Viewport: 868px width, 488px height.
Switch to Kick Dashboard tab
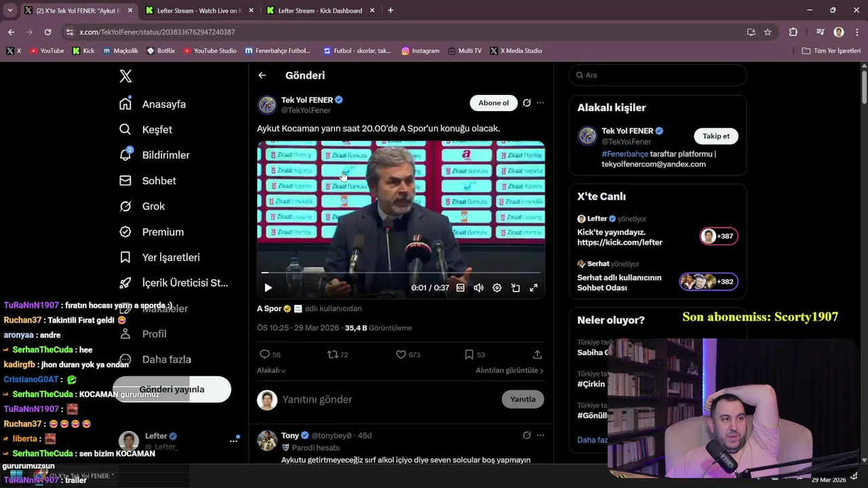tap(321, 11)
